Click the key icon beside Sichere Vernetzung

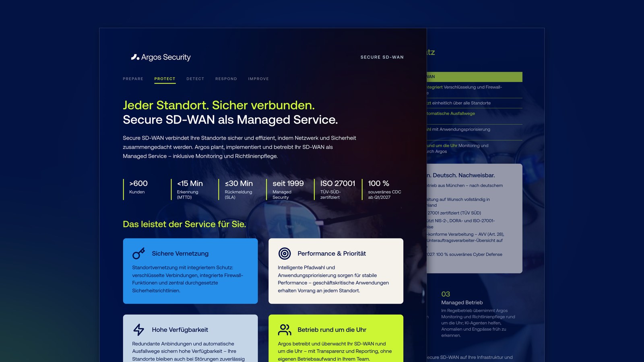[138, 253]
